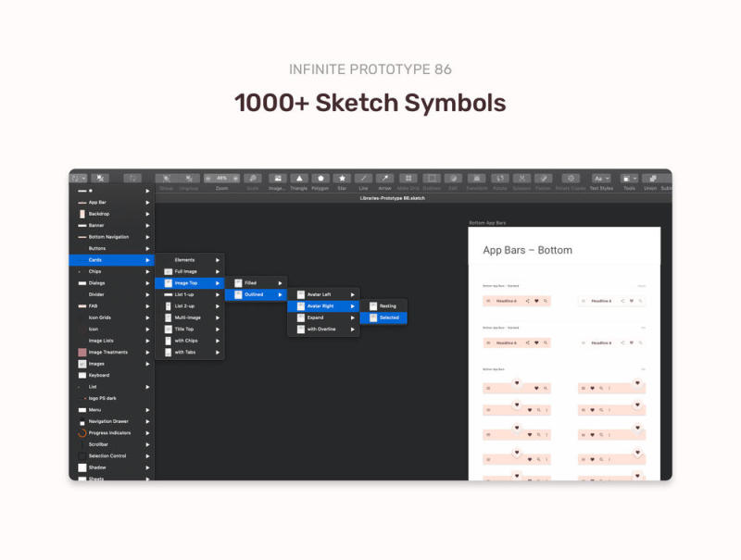
Task: Choose the Star shape tool
Action: pos(342,178)
